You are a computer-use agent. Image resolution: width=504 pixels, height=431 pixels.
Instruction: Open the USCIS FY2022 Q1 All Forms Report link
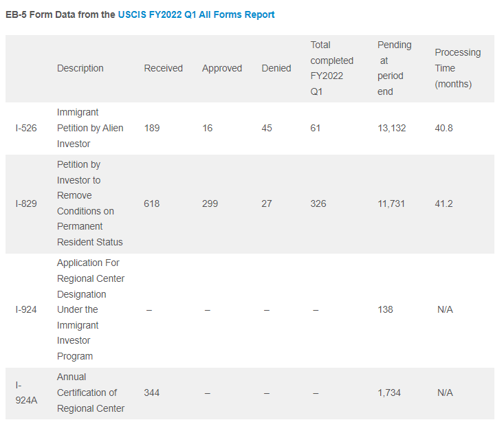coord(196,14)
